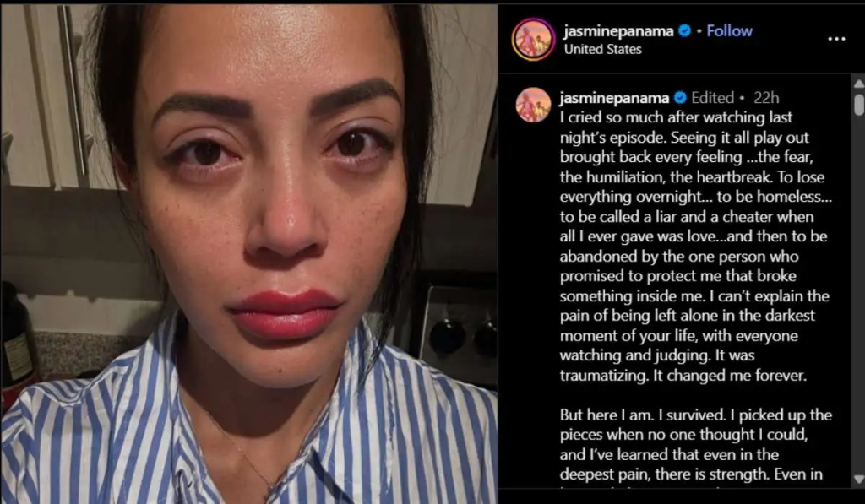Viewport: 865px width, 504px height.
Task: Click the scrollbar up arrow
Action: click(859, 84)
